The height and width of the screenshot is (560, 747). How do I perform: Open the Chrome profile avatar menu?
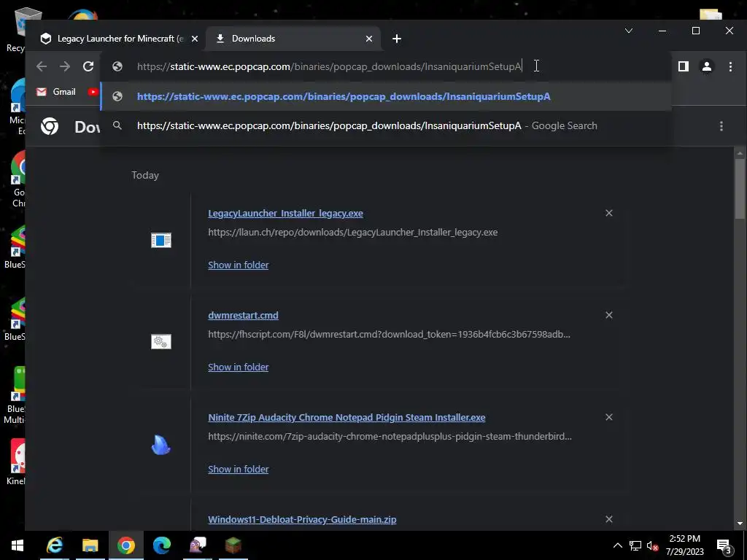pos(706,66)
